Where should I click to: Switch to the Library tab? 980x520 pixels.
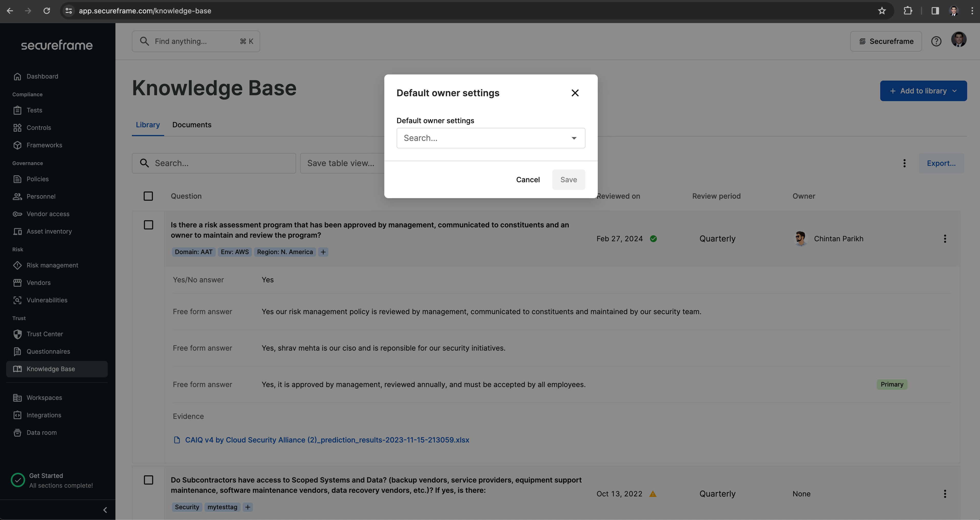148,125
